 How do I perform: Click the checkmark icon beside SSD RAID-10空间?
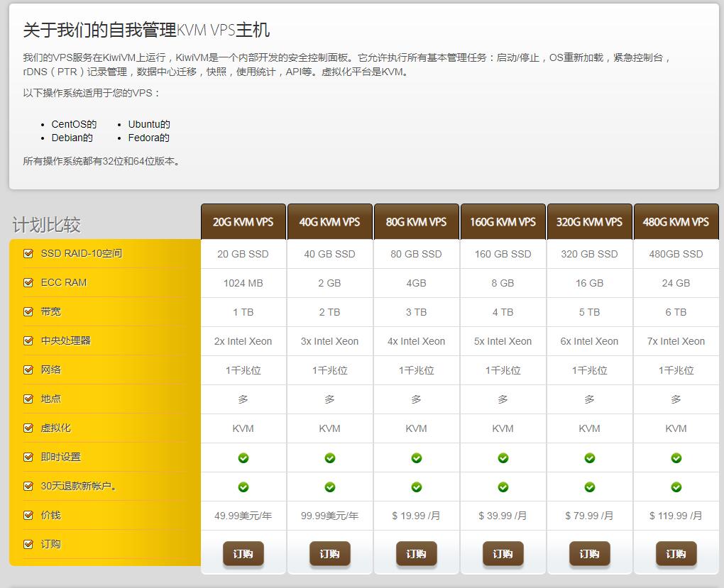pos(28,253)
